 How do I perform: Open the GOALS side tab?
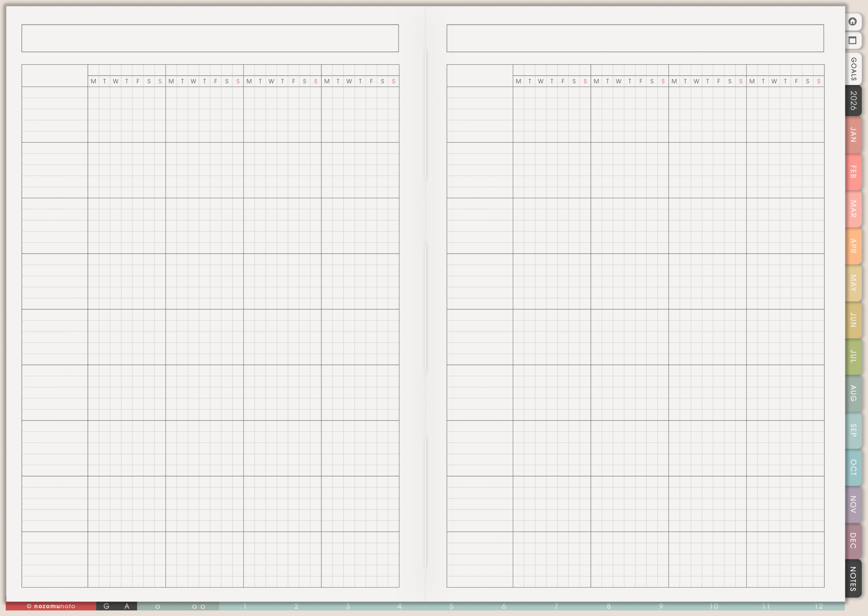(x=853, y=69)
